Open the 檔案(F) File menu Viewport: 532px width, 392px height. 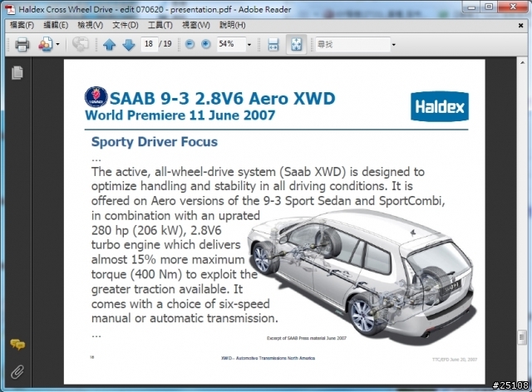pos(22,25)
